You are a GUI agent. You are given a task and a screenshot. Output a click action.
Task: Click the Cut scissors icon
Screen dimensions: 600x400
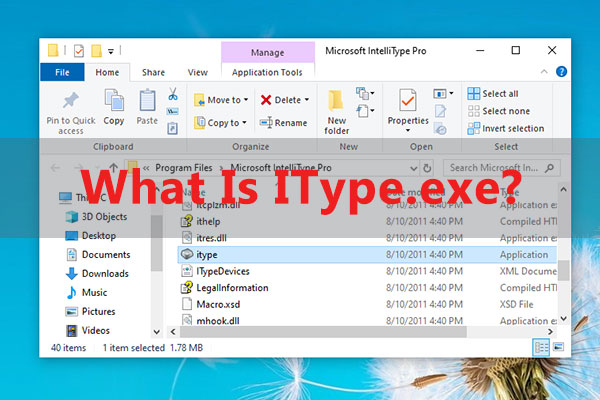[x=173, y=94]
